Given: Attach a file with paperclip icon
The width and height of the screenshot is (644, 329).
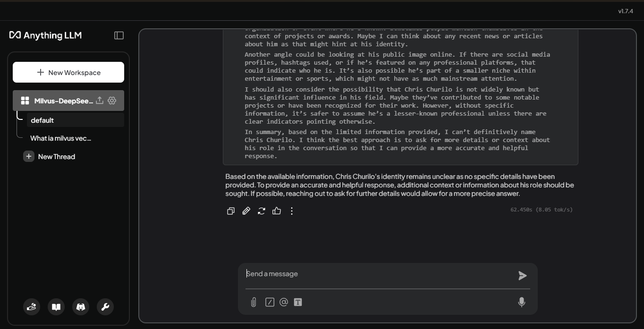Looking at the screenshot, I should click(x=254, y=302).
